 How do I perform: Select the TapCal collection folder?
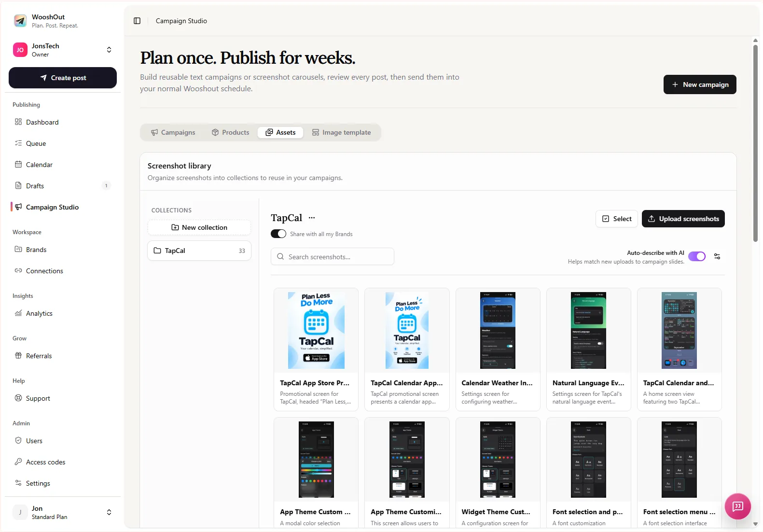pyautogui.click(x=199, y=251)
